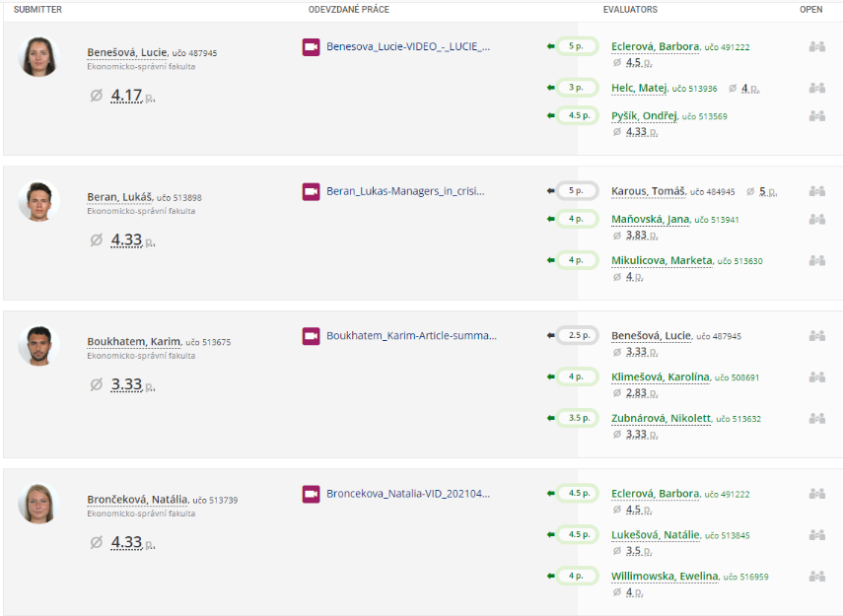Click video icon next to Boukhatem_Karim-Article-summa
Viewport: 843px width, 616px height.
coord(311,336)
